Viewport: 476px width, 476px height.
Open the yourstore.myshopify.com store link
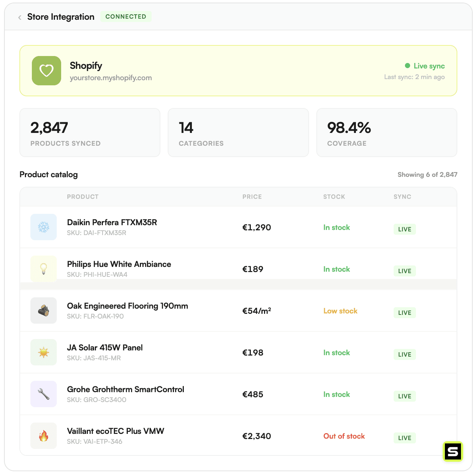coord(111,78)
